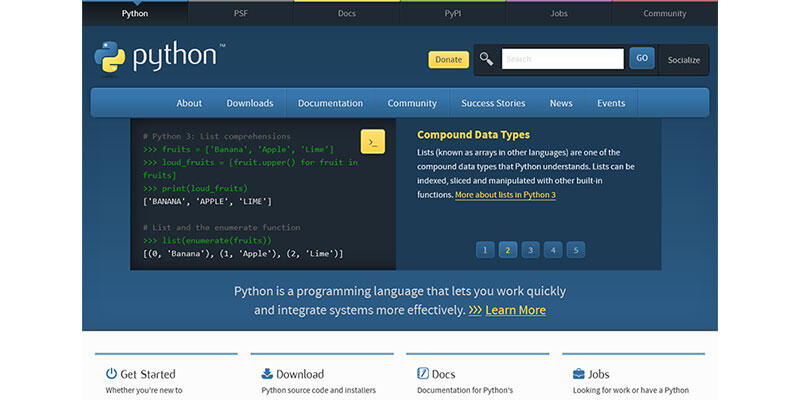Click the Docs page icon
The image size is (800, 400).
click(422, 373)
